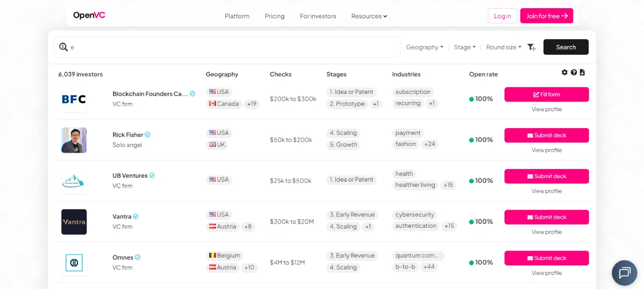
Task: View Vantra's profile
Action: click(546, 232)
